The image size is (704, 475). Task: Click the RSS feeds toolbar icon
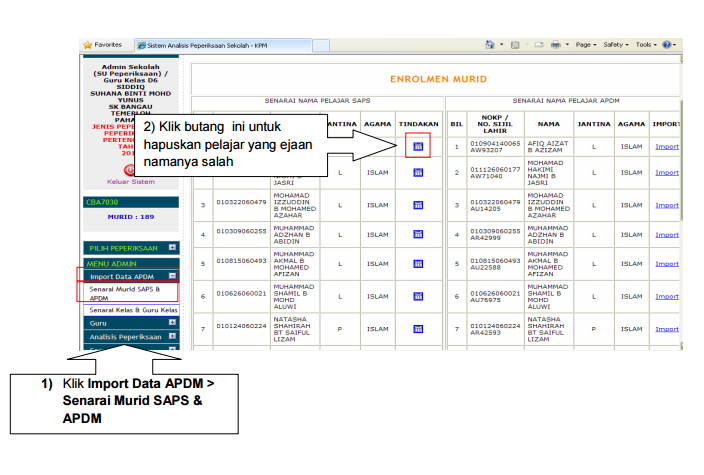point(515,45)
